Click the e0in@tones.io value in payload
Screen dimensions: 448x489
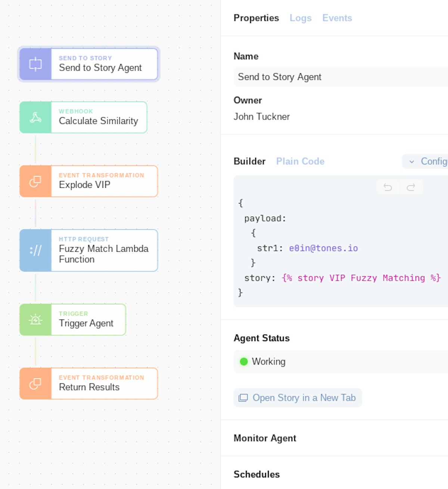[323, 248]
